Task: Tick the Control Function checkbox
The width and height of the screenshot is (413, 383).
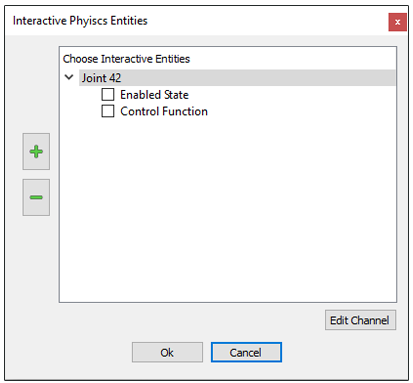Action: (108, 111)
